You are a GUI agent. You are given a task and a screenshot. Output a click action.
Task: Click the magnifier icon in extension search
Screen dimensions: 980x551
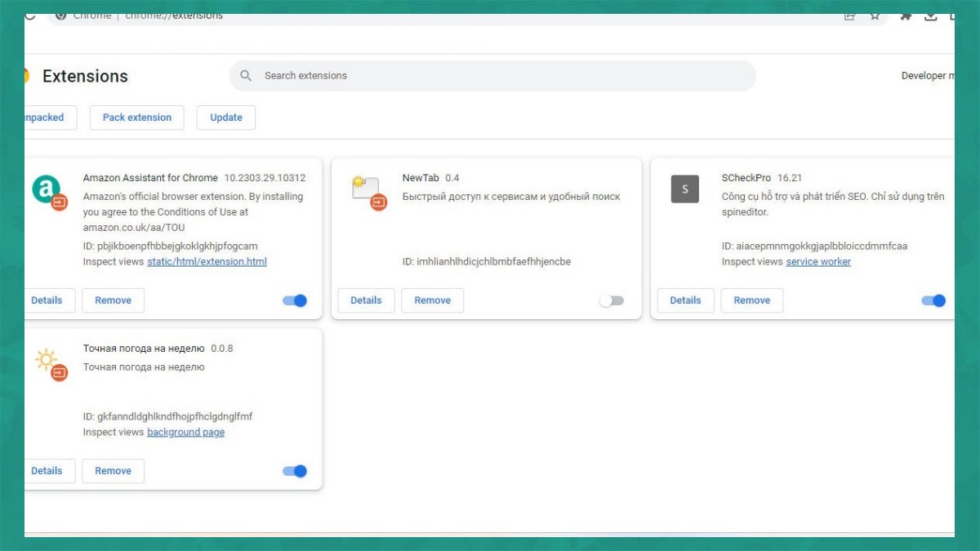pyautogui.click(x=246, y=75)
